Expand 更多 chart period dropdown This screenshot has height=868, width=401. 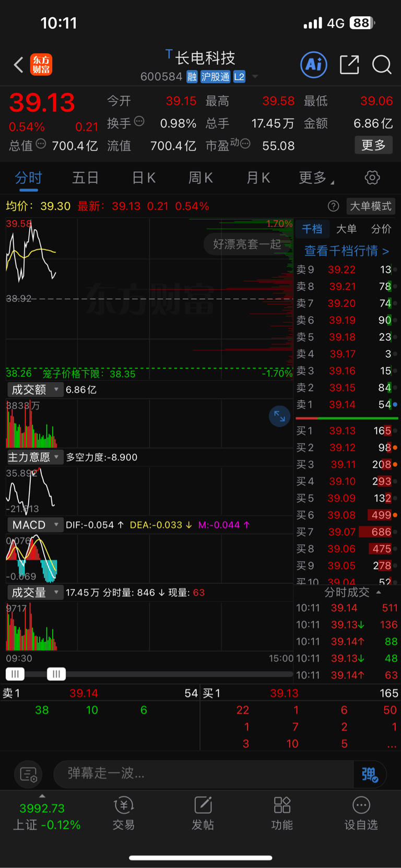(x=316, y=178)
